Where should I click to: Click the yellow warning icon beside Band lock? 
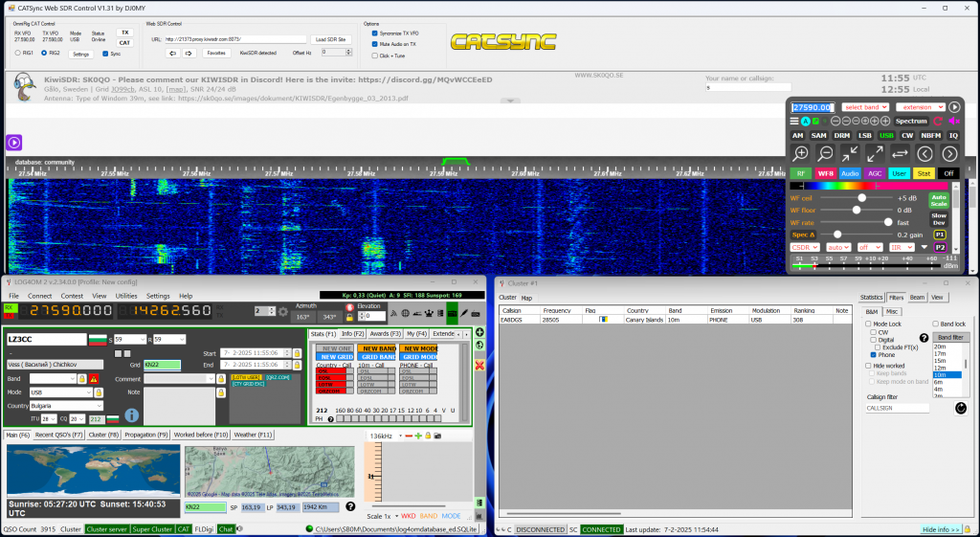[93, 379]
